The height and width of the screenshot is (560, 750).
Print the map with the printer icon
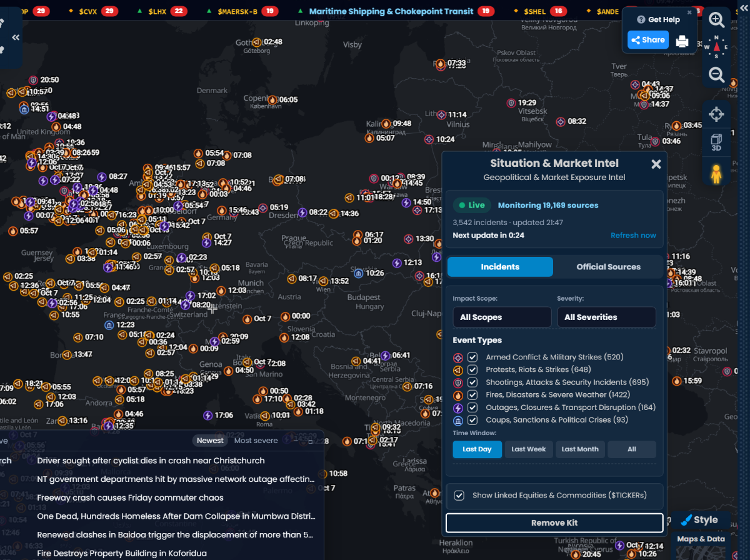tap(682, 41)
